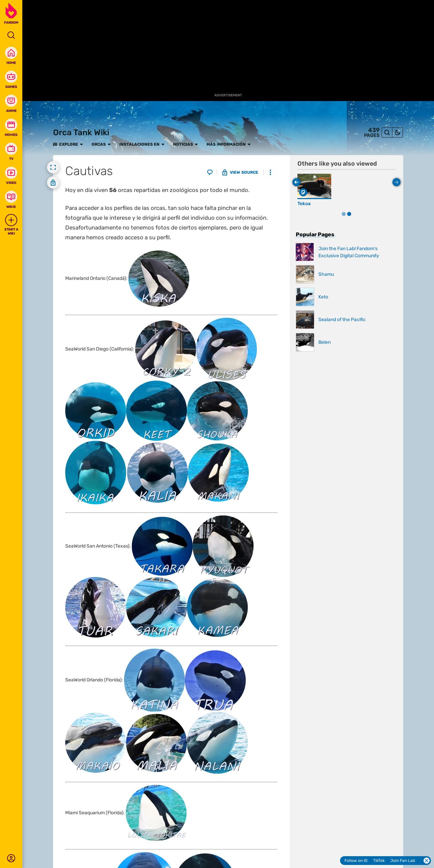Open Tuar orca profile picture
This screenshot has height=868, width=434.
click(x=96, y=607)
